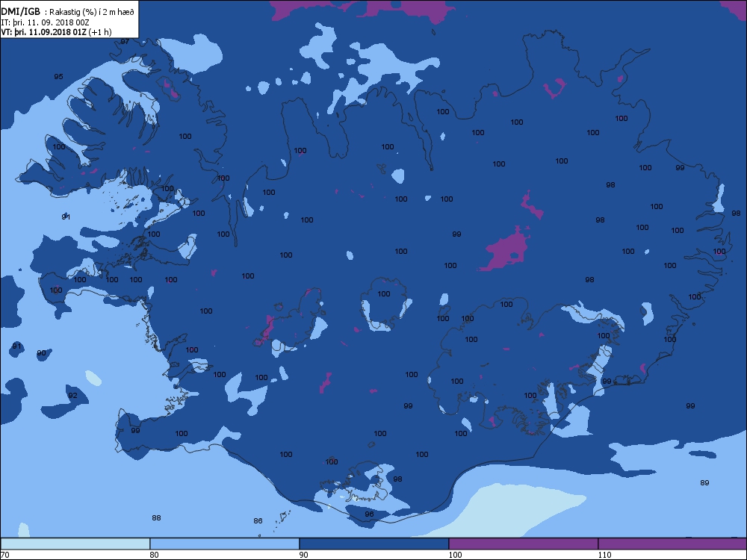Screen dimensions: 747x560
Task: Click the '92' humidity value on map
Action: click(x=72, y=396)
